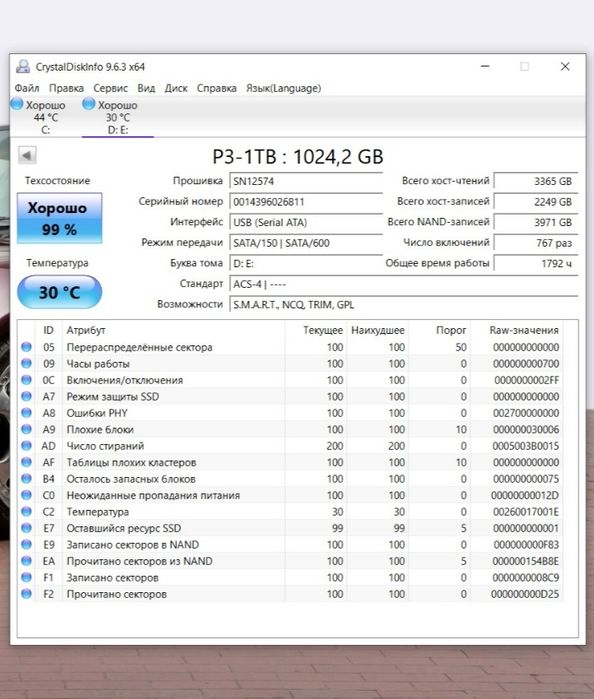Click total NAND writes value 3971 GB
Viewport: 594px width, 699px height.
pyautogui.click(x=536, y=222)
